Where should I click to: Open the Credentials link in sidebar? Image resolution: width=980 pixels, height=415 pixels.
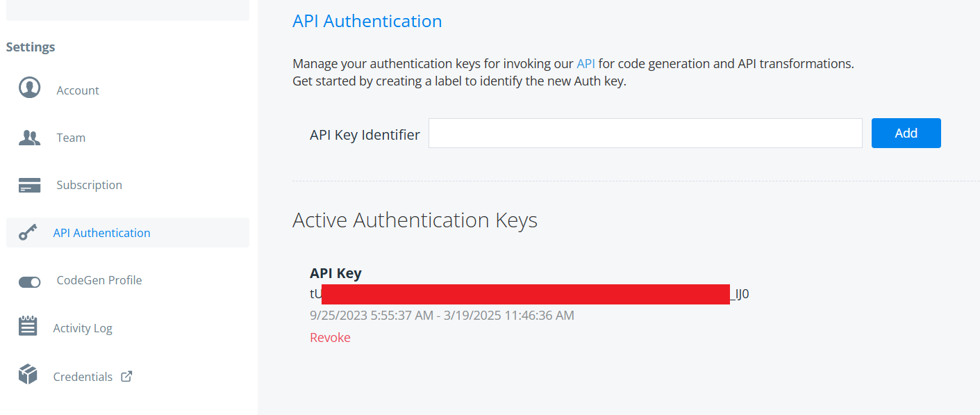click(83, 377)
